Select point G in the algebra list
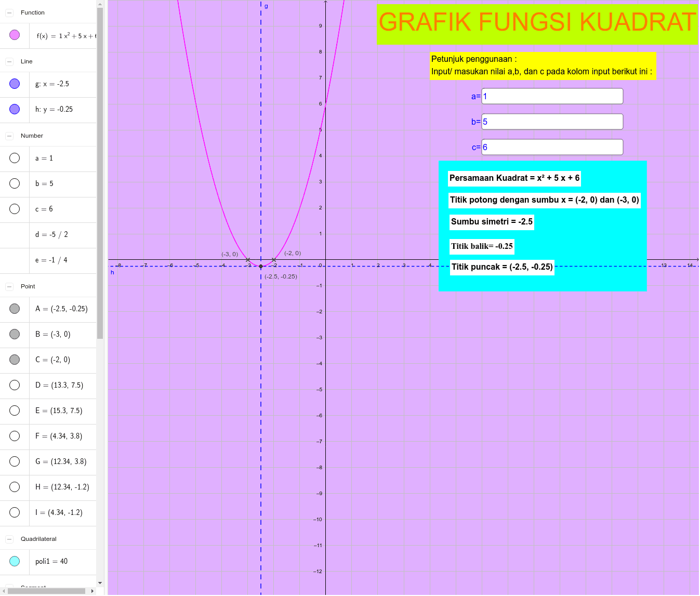 click(x=60, y=461)
